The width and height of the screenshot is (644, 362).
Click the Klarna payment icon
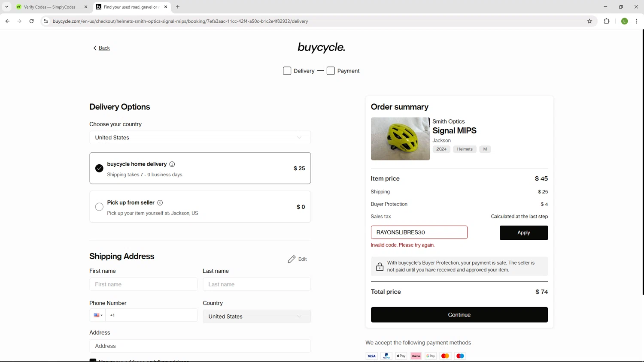[x=416, y=356]
